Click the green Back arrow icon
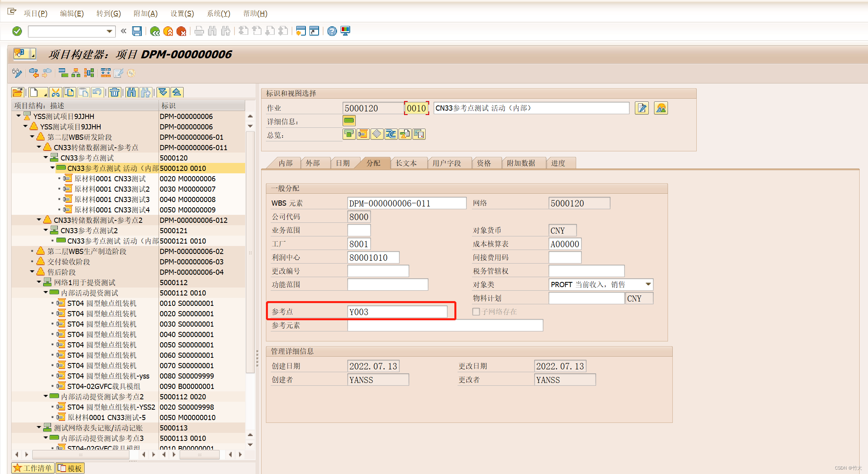The width and height of the screenshot is (868, 474). pos(155,31)
